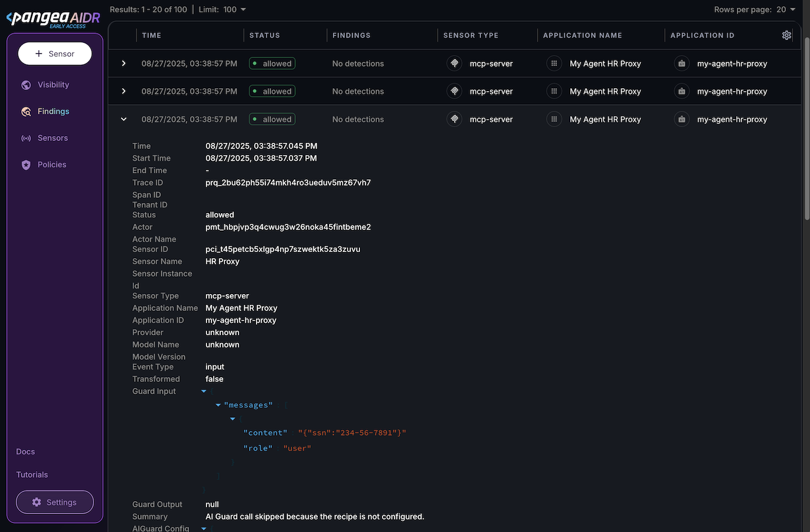Click first row's application name grid icon
The height and width of the screenshot is (532, 810).
pos(554,64)
